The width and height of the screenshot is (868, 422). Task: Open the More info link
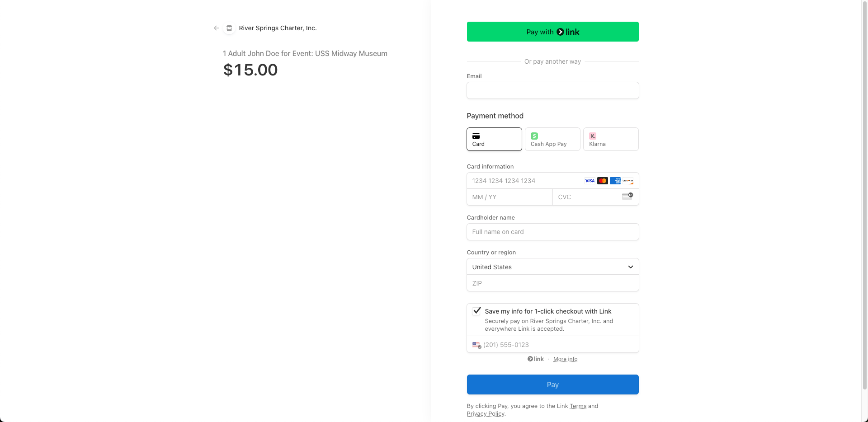click(x=565, y=359)
